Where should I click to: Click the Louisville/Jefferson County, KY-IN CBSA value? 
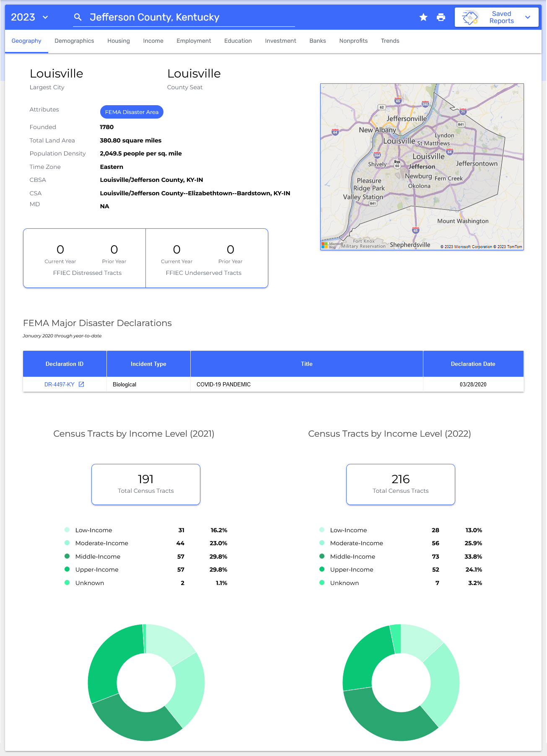point(151,180)
